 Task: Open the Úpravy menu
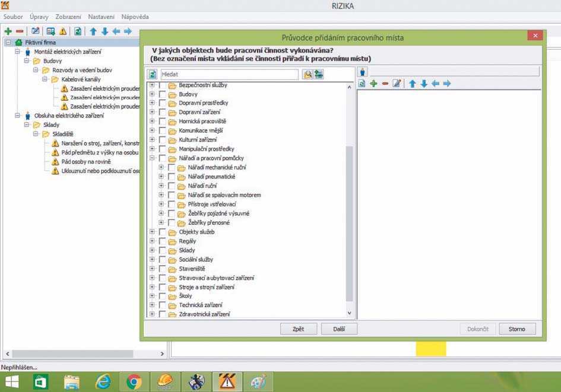click(x=39, y=17)
